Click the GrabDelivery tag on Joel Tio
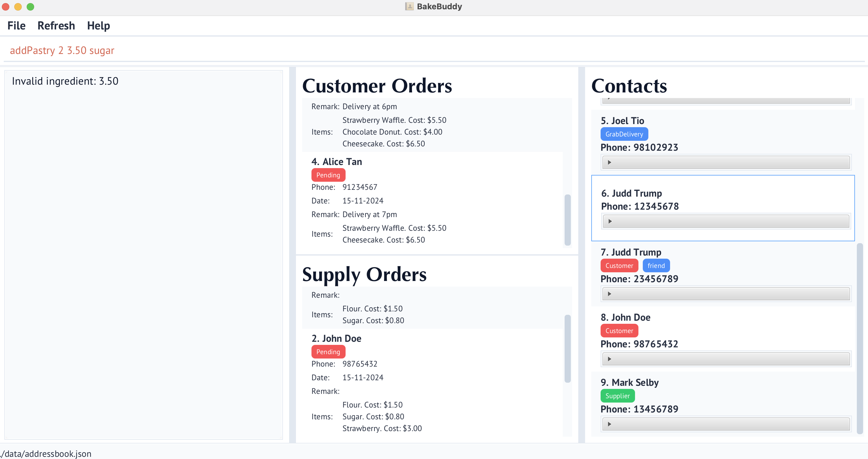Image resolution: width=868 pixels, height=459 pixels. [624, 134]
